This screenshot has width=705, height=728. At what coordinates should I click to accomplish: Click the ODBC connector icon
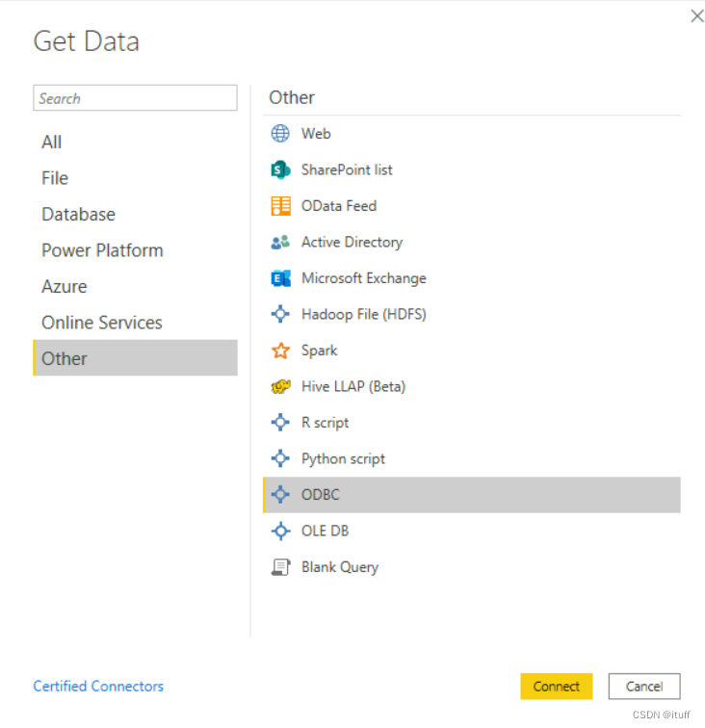click(280, 495)
